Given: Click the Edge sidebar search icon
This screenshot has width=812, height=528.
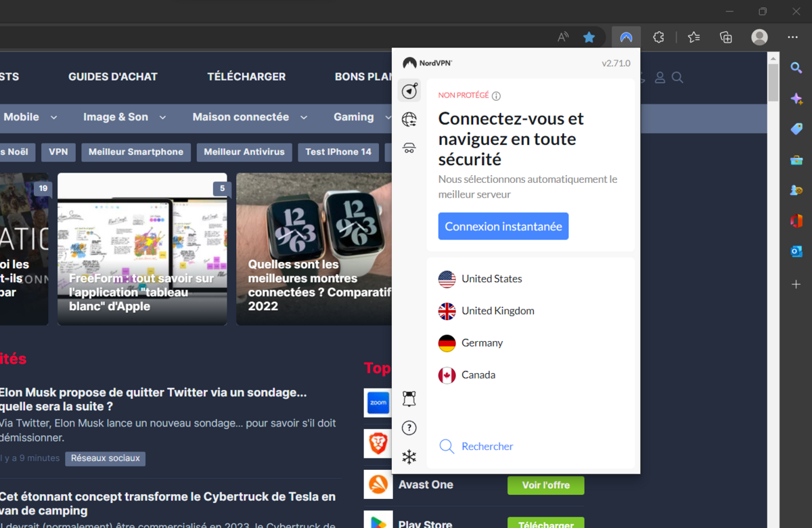Looking at the screenshot, I should [796, 68].
